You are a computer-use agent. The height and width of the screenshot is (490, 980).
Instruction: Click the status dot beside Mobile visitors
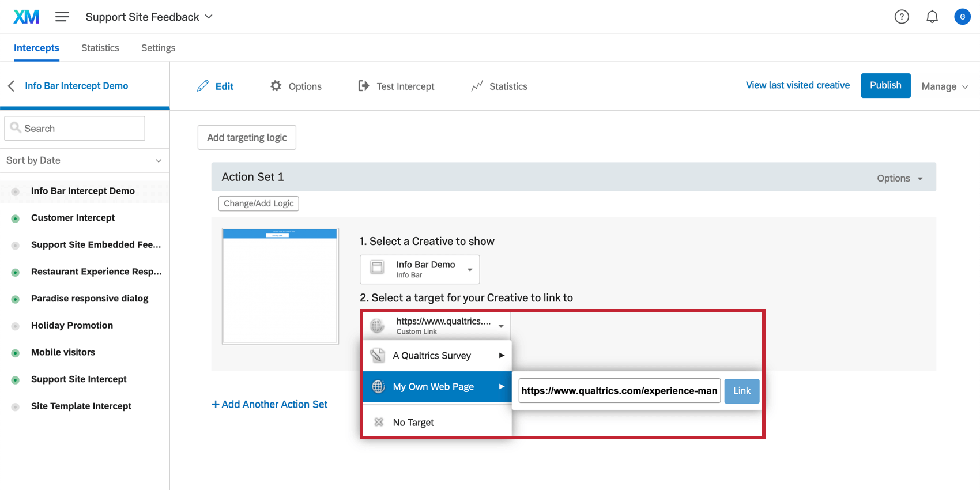pyautogui.click(x=16, y=353)
